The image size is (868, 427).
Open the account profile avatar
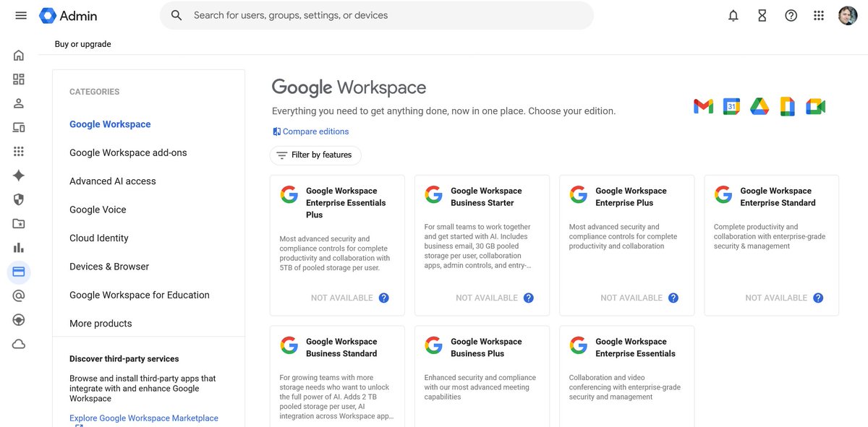[x=848, y=15]
